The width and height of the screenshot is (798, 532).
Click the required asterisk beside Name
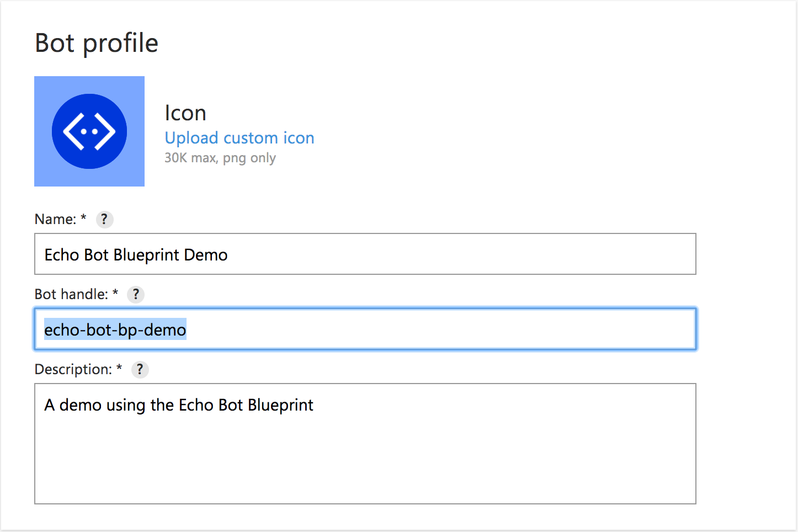[83, 217]
